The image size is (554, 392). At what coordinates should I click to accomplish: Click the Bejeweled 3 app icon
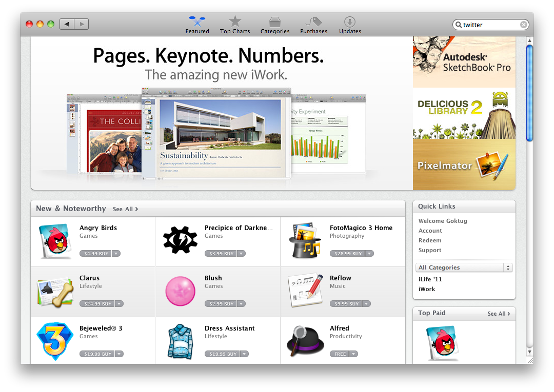(55, 341)
